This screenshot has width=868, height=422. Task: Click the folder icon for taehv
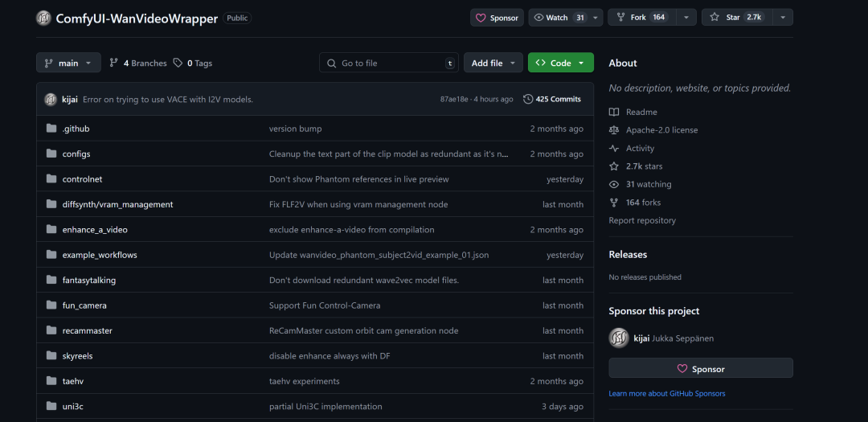(x=51, y=381)
